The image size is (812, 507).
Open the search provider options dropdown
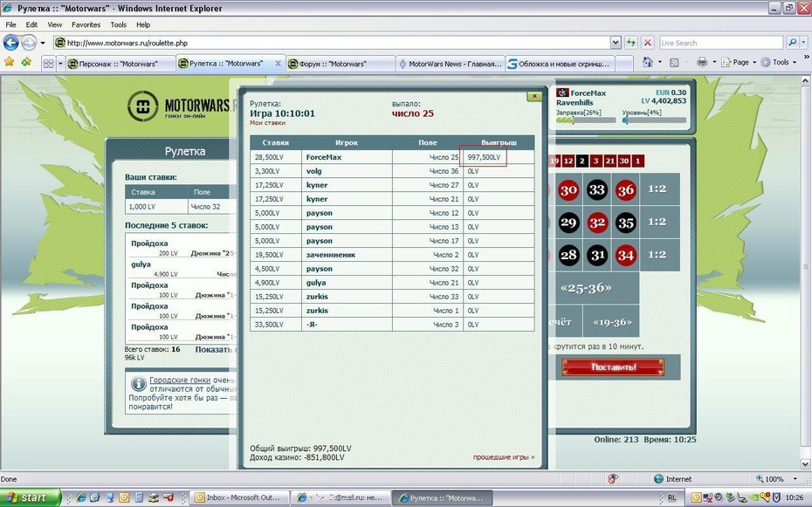point(803,43)
